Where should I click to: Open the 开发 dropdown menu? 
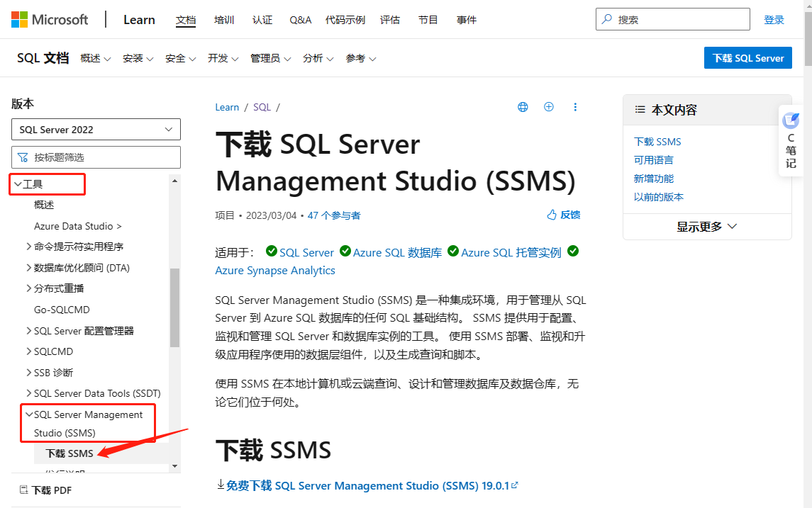223,58
